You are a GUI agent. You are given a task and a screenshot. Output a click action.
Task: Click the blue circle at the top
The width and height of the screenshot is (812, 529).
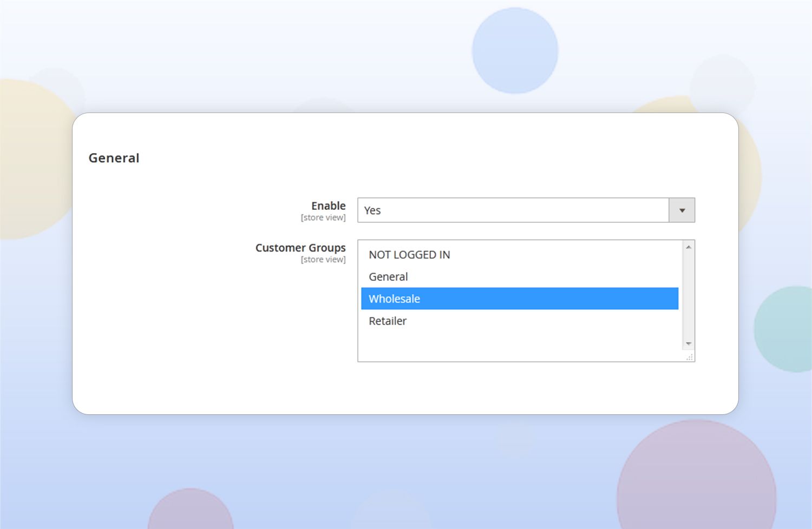tap(515, 50)
